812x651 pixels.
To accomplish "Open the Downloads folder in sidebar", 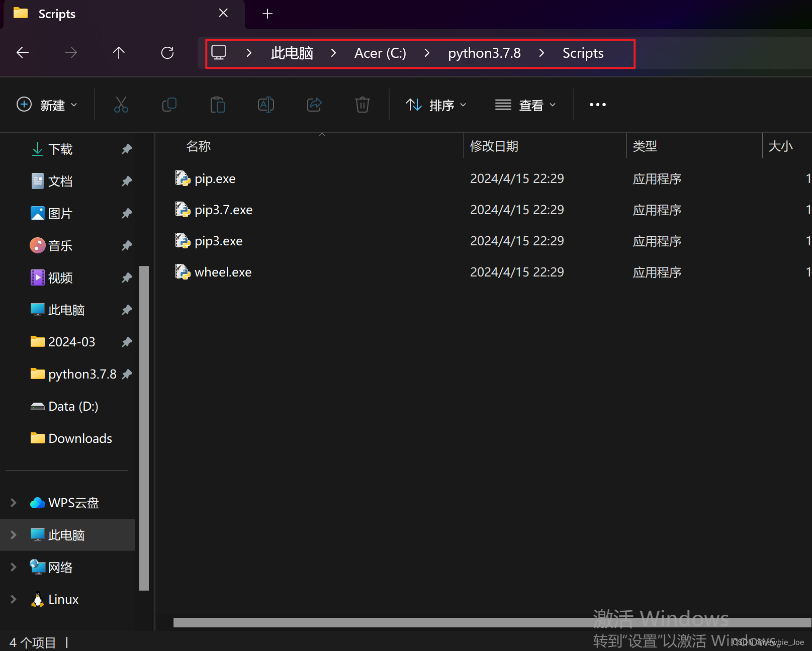I will [80, 438].
